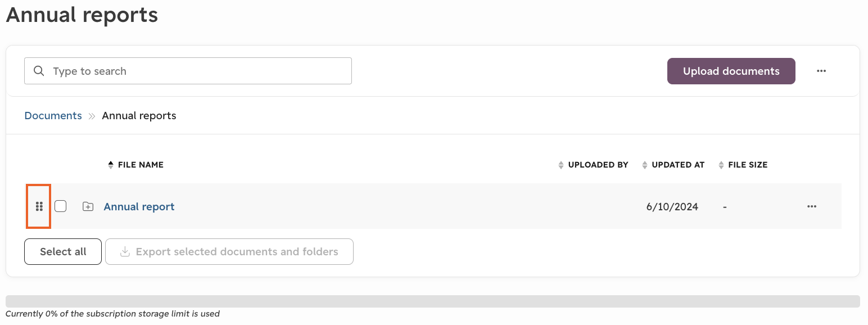Open the three-dot menu beside Upload documents
This screenshot has height=325, width=868.
(x=821, y=71)
